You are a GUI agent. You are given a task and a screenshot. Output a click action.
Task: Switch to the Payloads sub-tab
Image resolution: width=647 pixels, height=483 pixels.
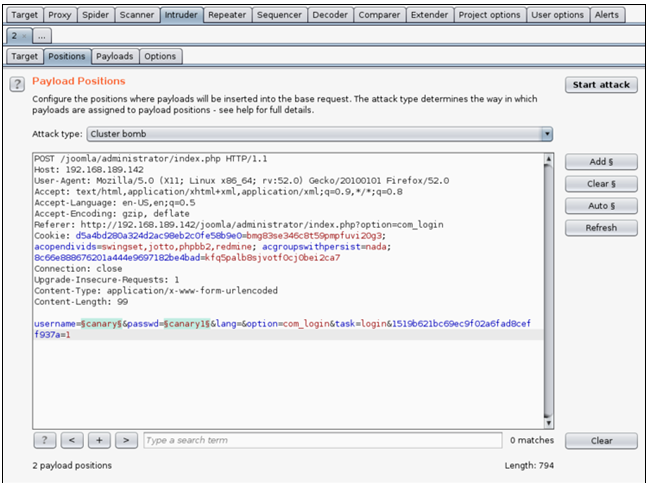point(115,57)
